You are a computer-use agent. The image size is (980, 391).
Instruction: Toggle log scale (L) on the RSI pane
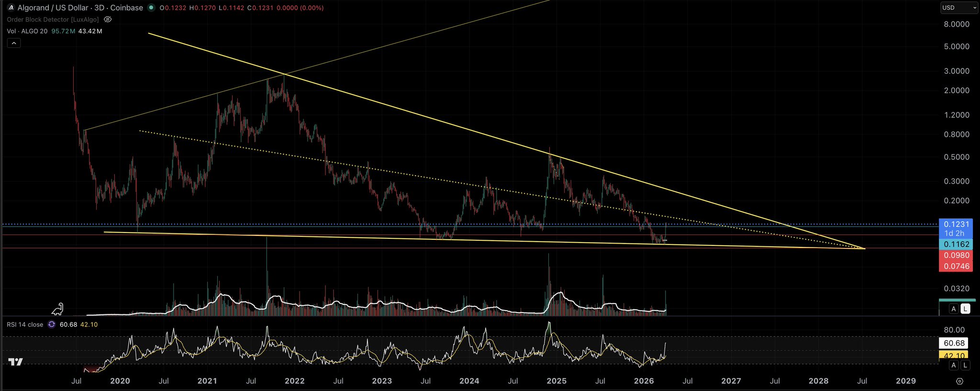click(965, 365)
